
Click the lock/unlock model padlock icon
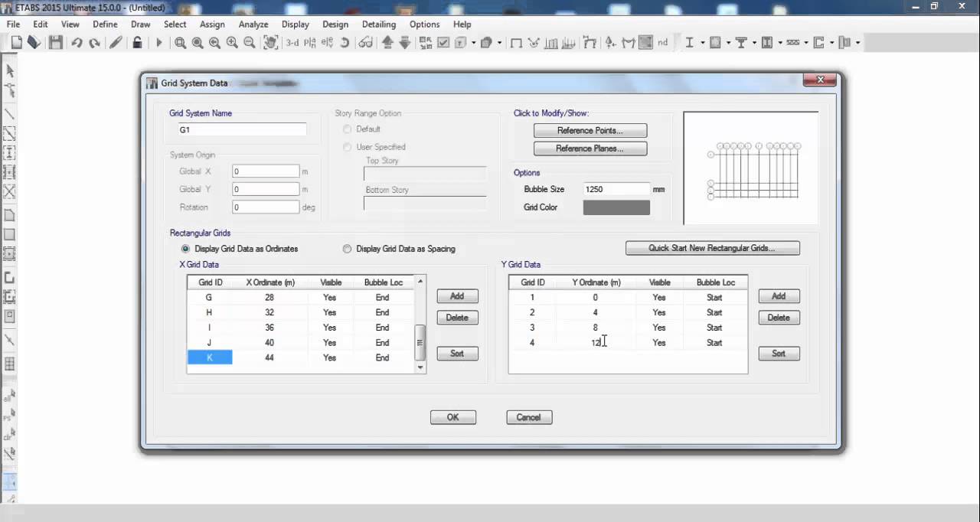137,43
